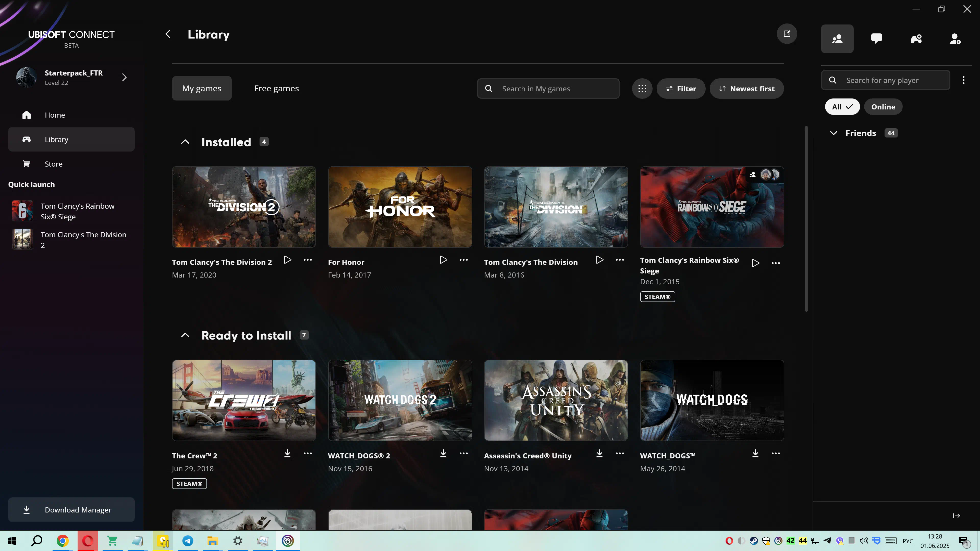Click the add friend icon
Image resolution: width=980 pixels, height=551 pixels.
tap(955, 39)
